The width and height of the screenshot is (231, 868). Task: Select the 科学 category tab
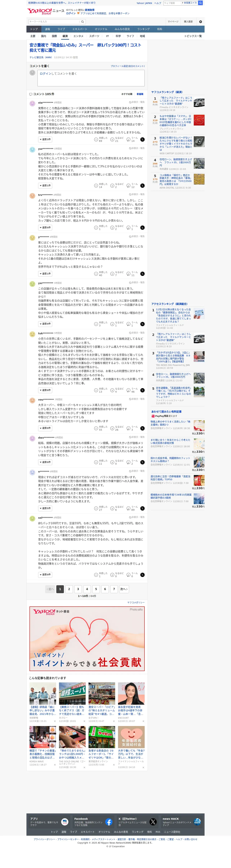point(118,36)
